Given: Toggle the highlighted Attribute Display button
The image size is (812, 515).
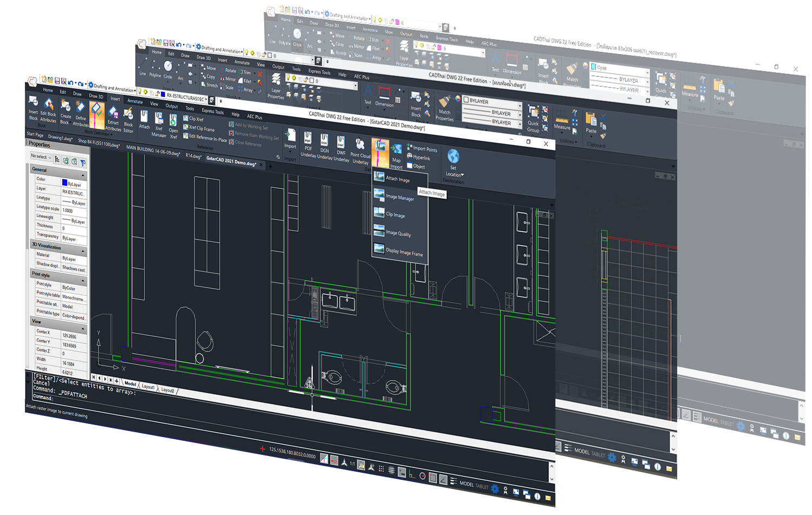Looking at the screenshot, I should pos(97,114).
